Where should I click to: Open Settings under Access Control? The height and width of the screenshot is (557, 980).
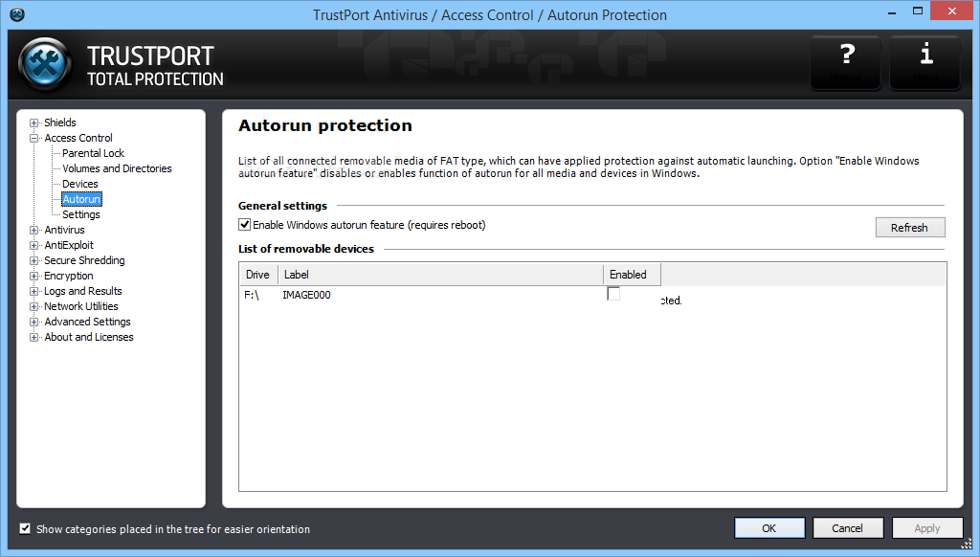pyautogui.click(x=81, y=214)
